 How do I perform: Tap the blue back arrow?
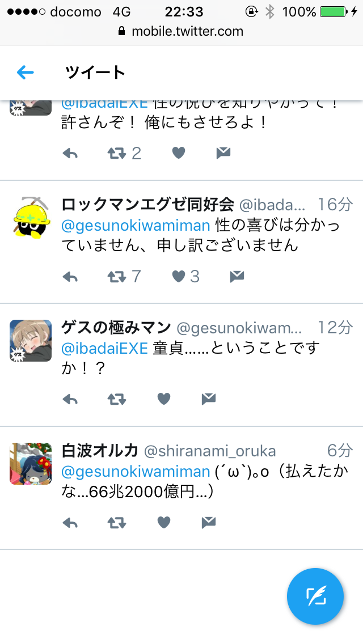tap(25, 73)
